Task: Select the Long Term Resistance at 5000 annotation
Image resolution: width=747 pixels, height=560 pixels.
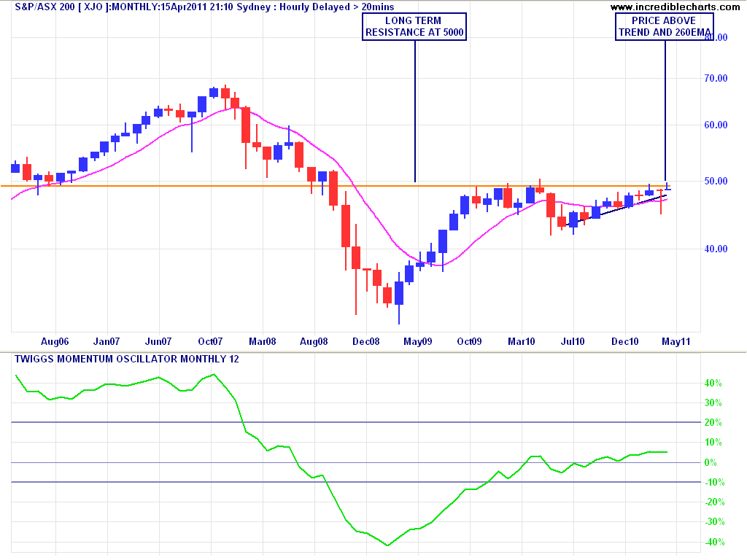Action: (x=414, y=26)
